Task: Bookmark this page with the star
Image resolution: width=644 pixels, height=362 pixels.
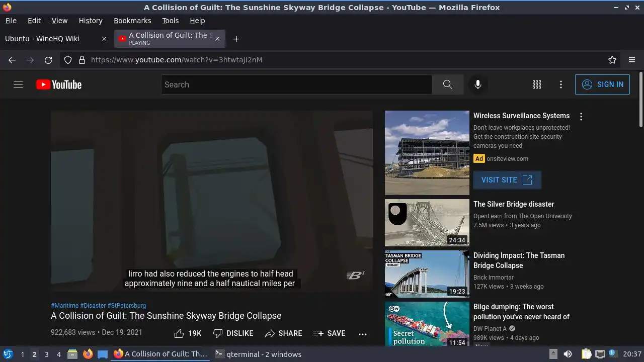Action: (612, 60)
